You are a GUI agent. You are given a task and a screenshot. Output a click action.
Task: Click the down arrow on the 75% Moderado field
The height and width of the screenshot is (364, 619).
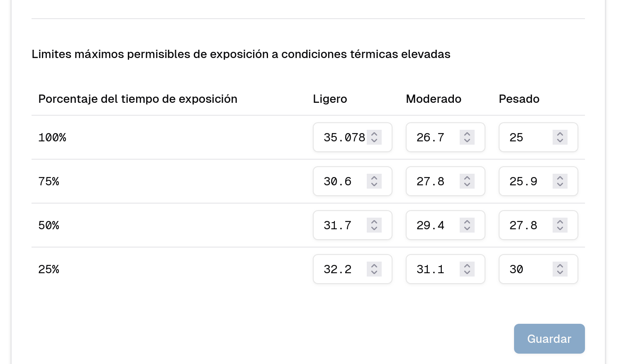click(467, 185)
